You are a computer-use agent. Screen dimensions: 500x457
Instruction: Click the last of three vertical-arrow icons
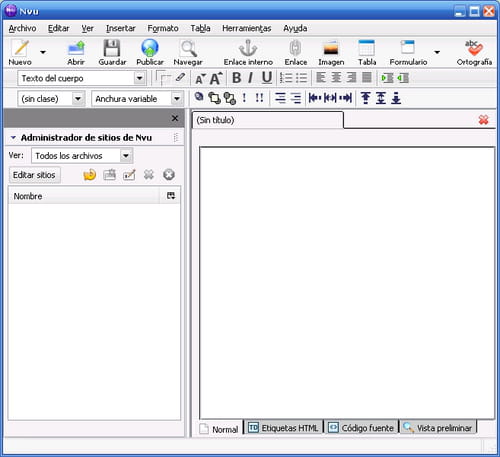[396, 98]
